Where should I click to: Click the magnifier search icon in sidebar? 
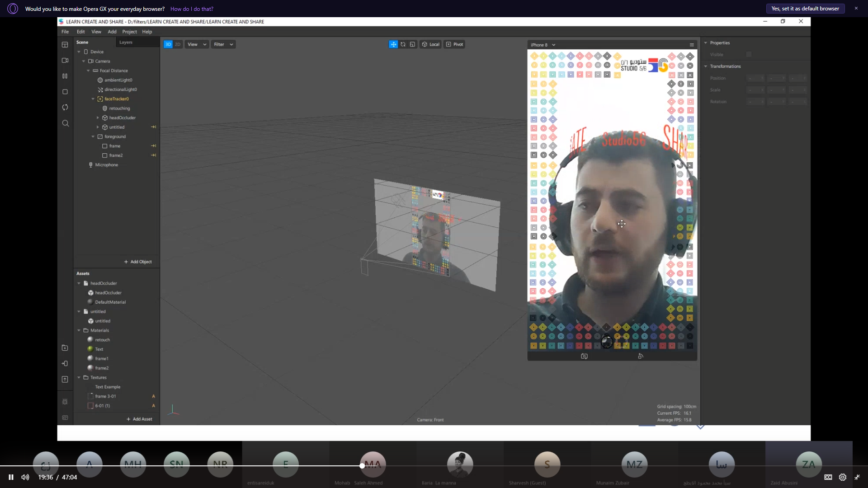point(66,123)
